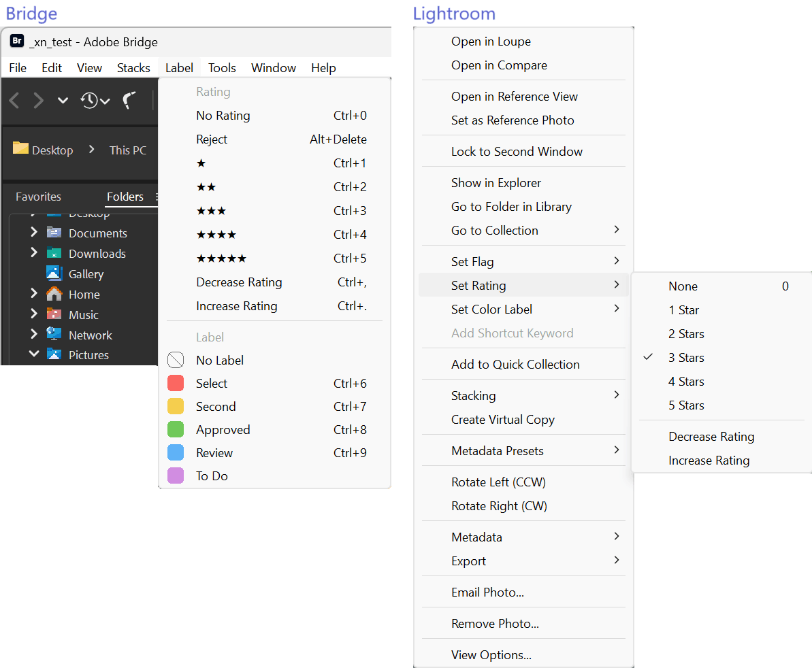This screenshot has width=812, height=668.
Task: Click the Bridge go forward arrow
Action: [x=39, y=101]
